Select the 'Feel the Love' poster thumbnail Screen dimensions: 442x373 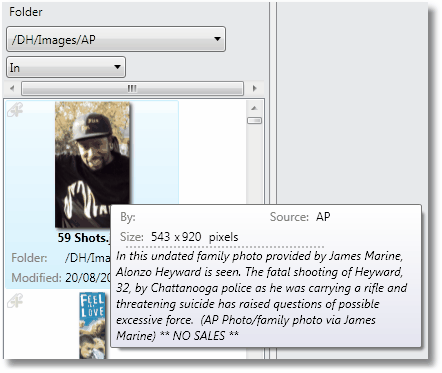93,326
